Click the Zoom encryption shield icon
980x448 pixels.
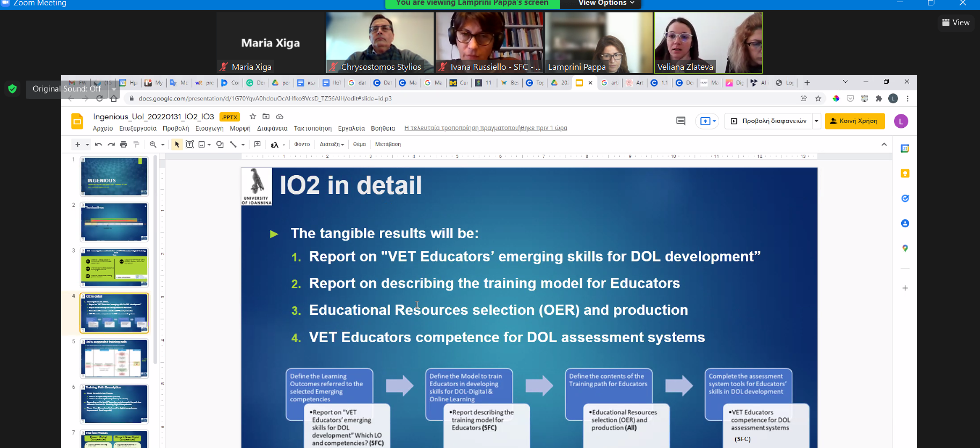tap(12, 89)
